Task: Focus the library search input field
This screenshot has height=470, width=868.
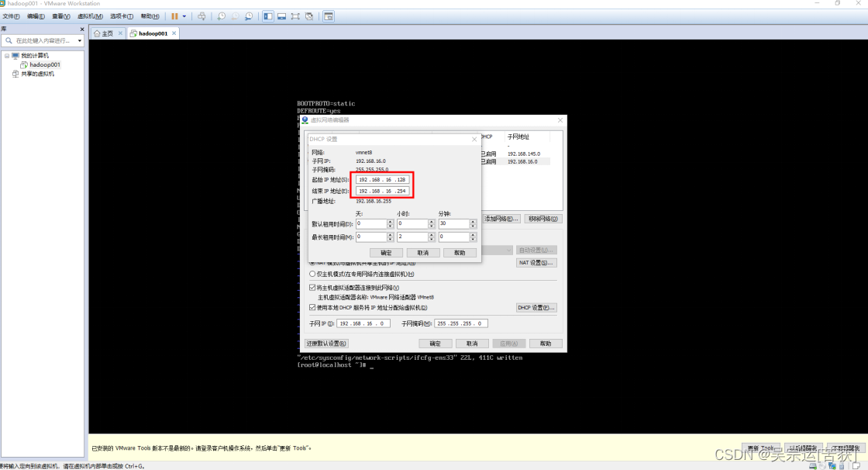Action: [x=44, y=40]
